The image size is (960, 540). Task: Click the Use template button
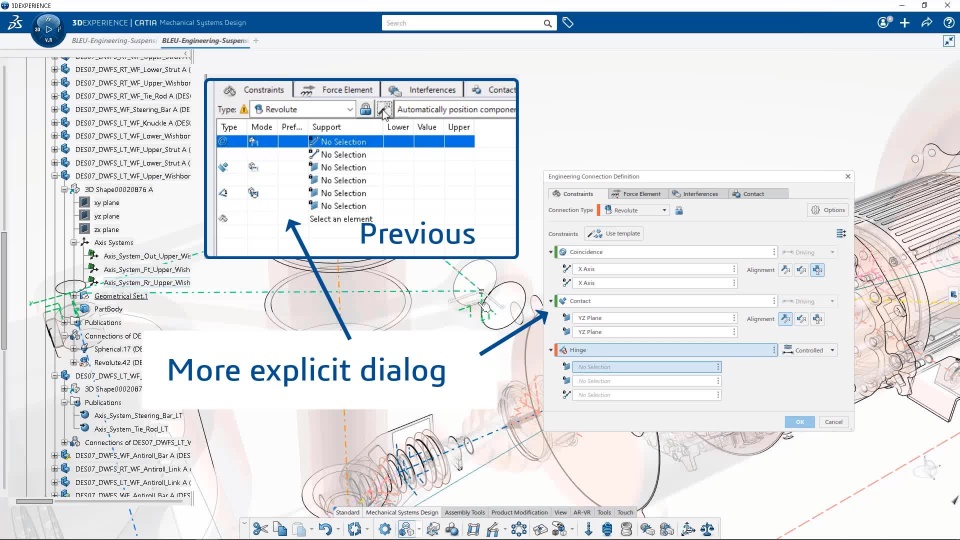click(614, 233)
